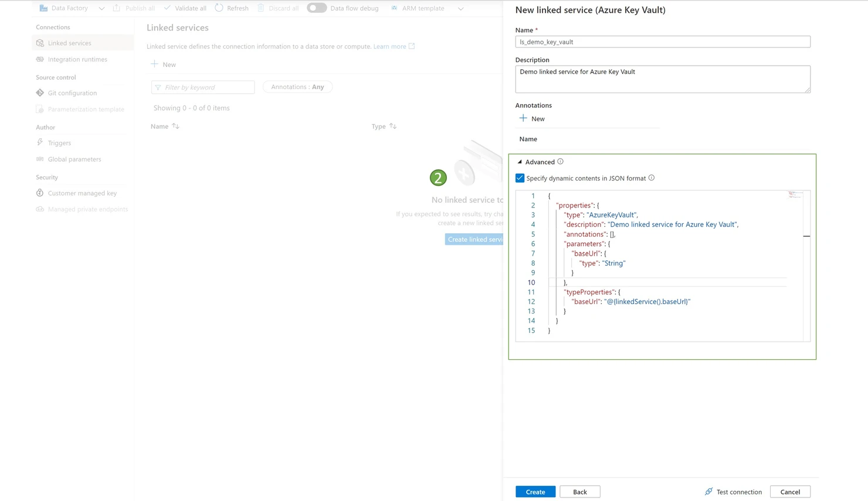Screen dimensions: 868x501
Task: Open the Annotations : Any filter
Action: coord(297,87)
